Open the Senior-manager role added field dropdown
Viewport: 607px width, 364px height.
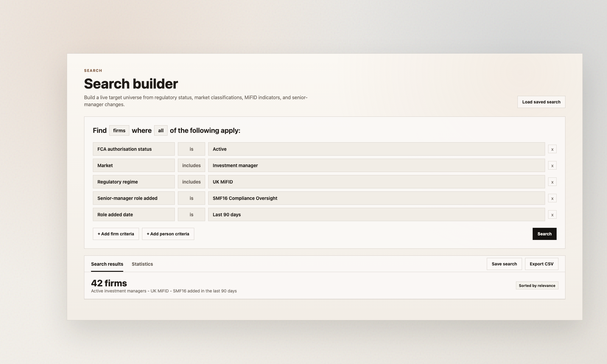click(x=134, y=198)
